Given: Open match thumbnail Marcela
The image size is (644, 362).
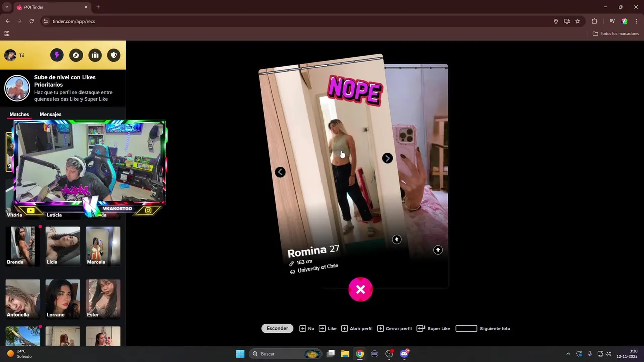Looking at the screenshot, I should (x=103, y=246).
